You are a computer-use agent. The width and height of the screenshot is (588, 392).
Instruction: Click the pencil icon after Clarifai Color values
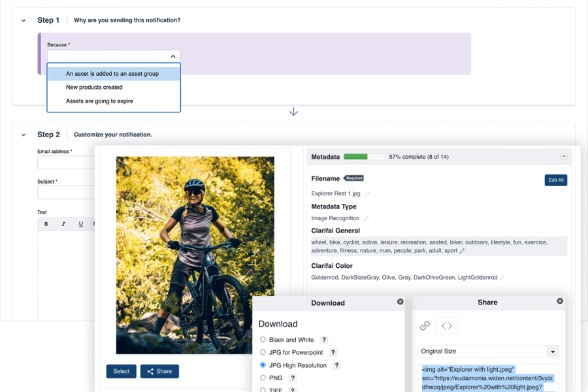coord(503,278)
